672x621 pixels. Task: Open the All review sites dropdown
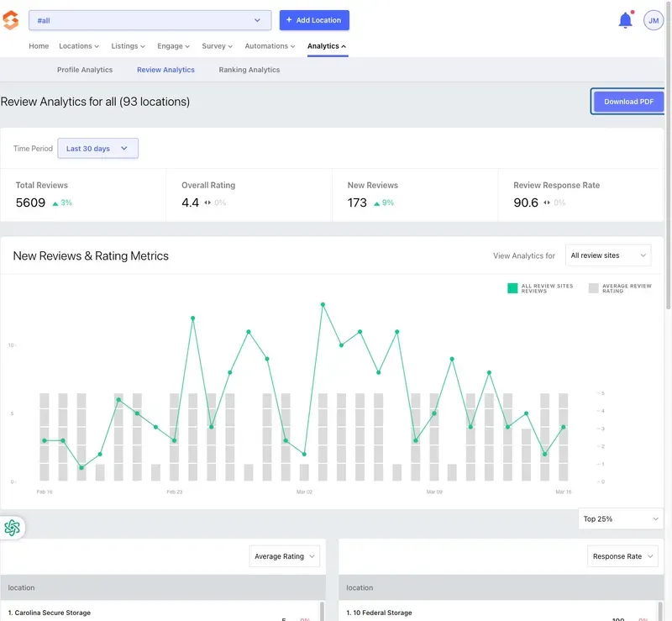(608, 255)
